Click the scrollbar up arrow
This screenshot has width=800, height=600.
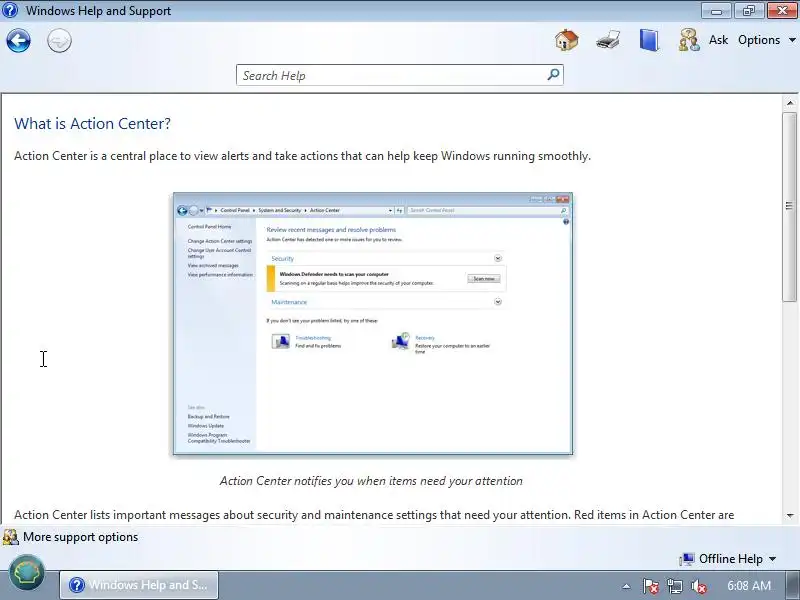790,103
